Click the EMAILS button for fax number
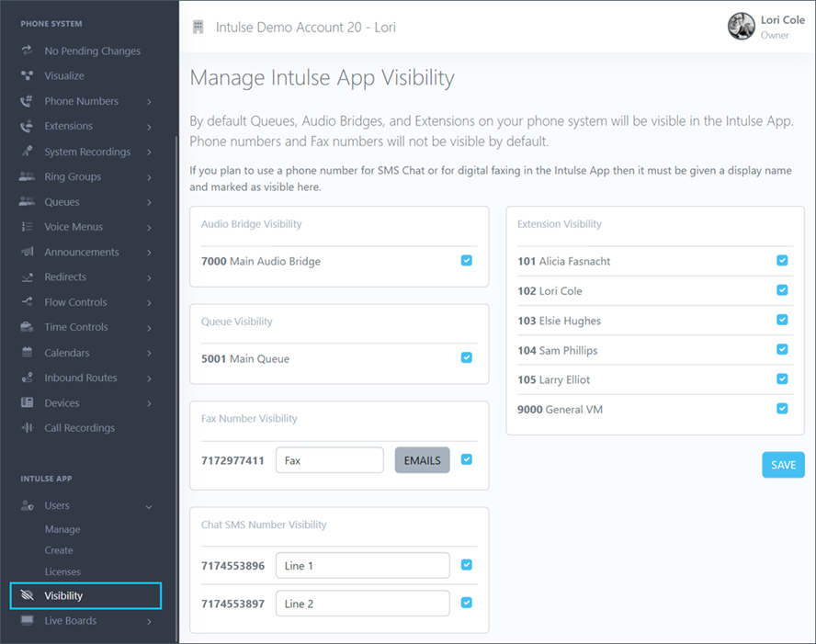This screenshot has height=644, width=816. tap(422, 460)
